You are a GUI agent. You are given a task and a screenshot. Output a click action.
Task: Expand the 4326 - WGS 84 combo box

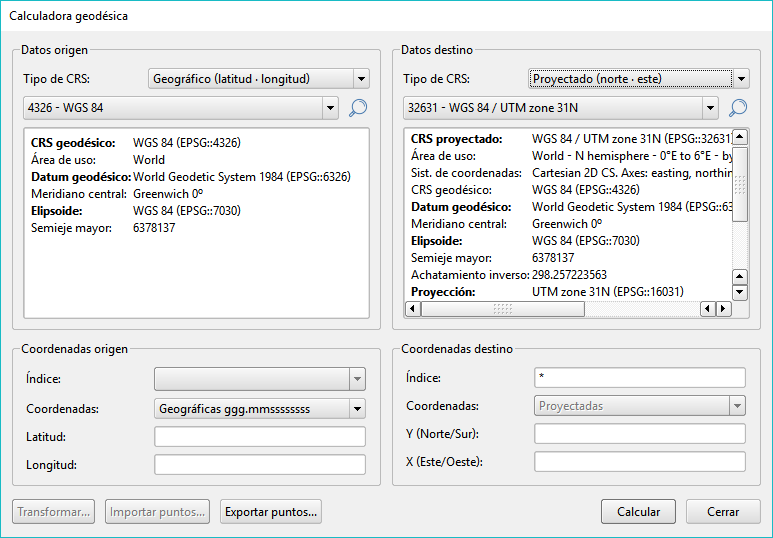click(x=181, y=108)
